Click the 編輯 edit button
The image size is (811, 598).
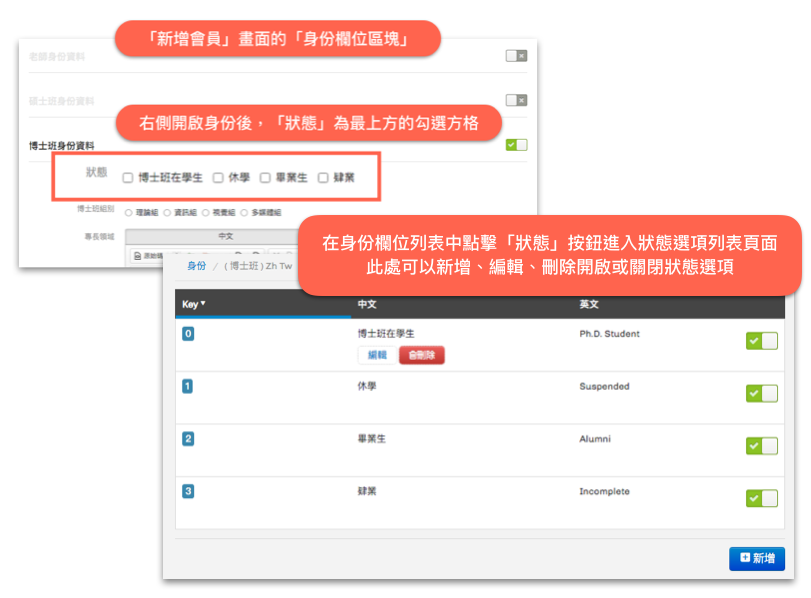(377, 355)
